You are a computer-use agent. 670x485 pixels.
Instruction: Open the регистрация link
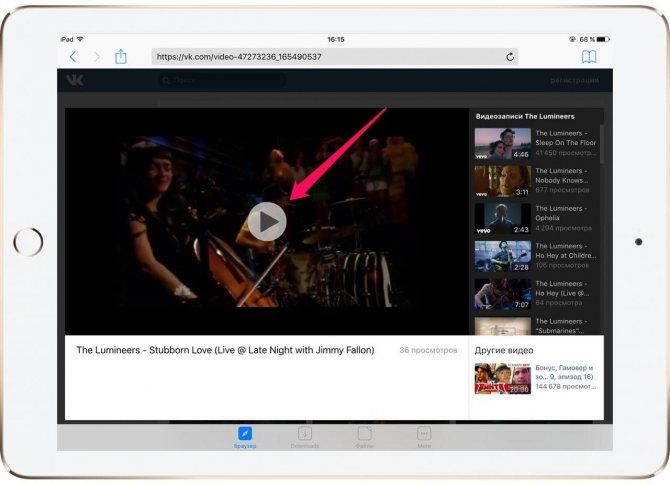click(574, 80)
